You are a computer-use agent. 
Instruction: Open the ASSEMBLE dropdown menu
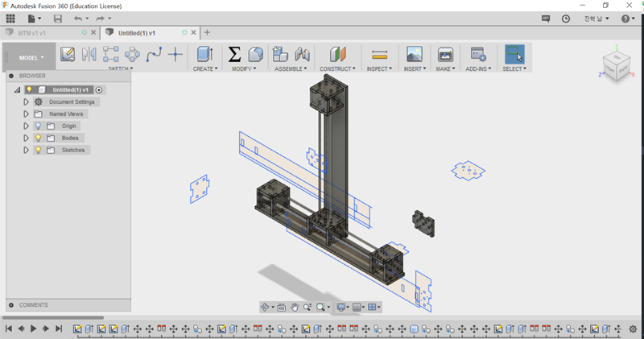point(291,68)
